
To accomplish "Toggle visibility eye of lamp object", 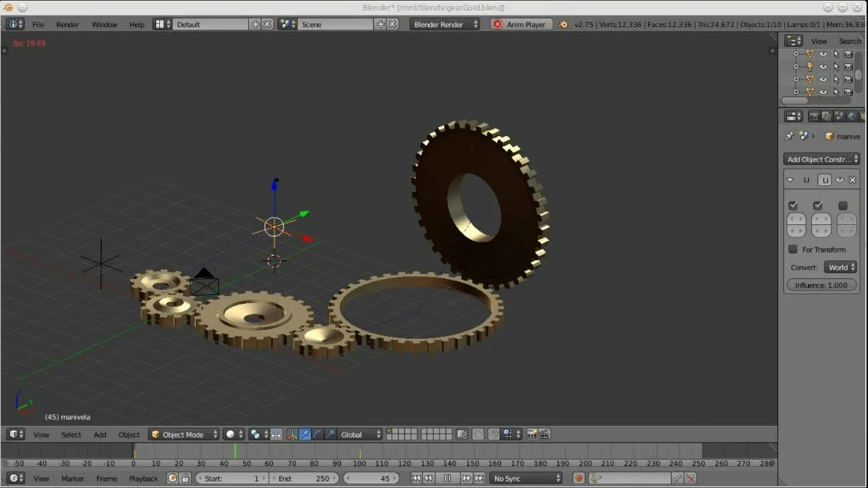I will pos(823,66).
